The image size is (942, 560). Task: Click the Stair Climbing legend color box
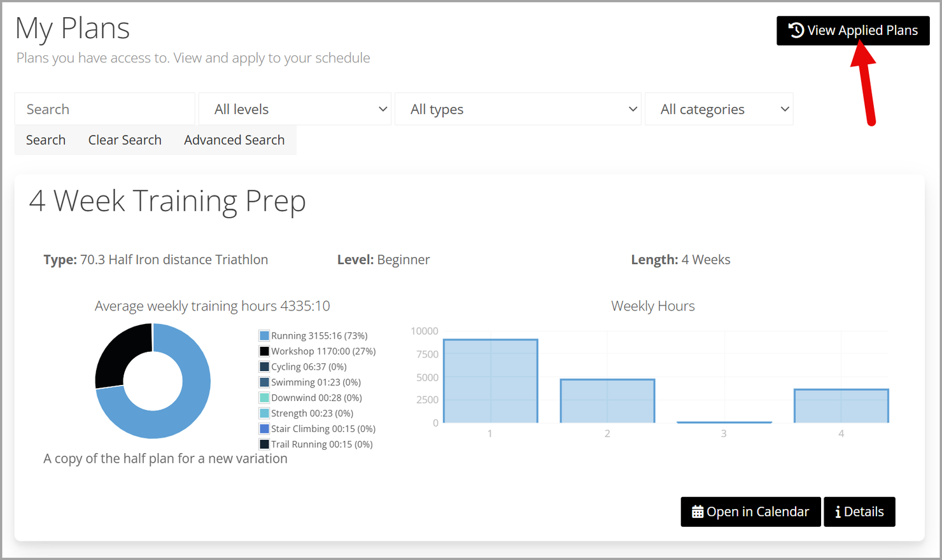[264, 429]
